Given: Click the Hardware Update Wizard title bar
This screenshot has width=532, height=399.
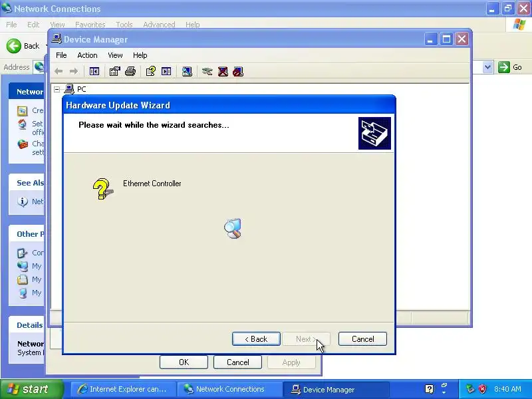Looking at the screenshot, I should [x=229, y=105].
